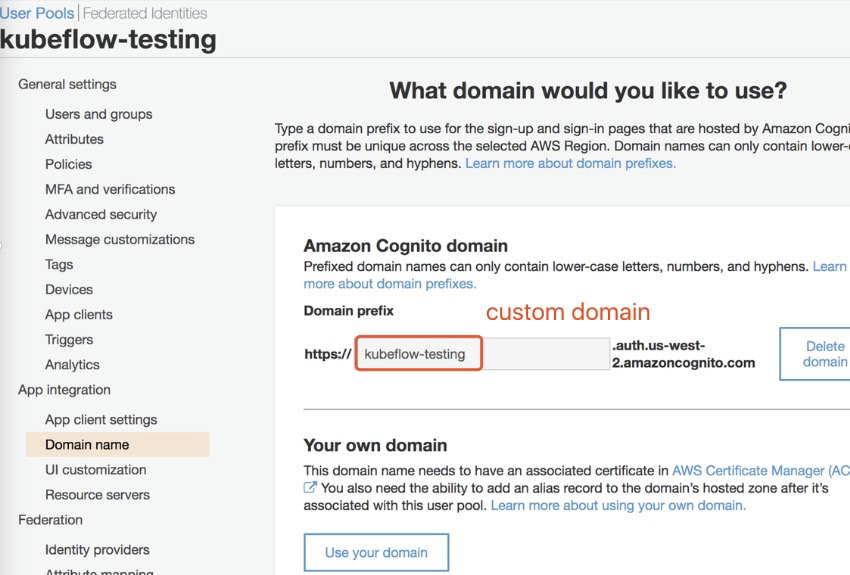Open Resource servers page
This screenshot has width=850, height=575.
click(x=98, y=495)
